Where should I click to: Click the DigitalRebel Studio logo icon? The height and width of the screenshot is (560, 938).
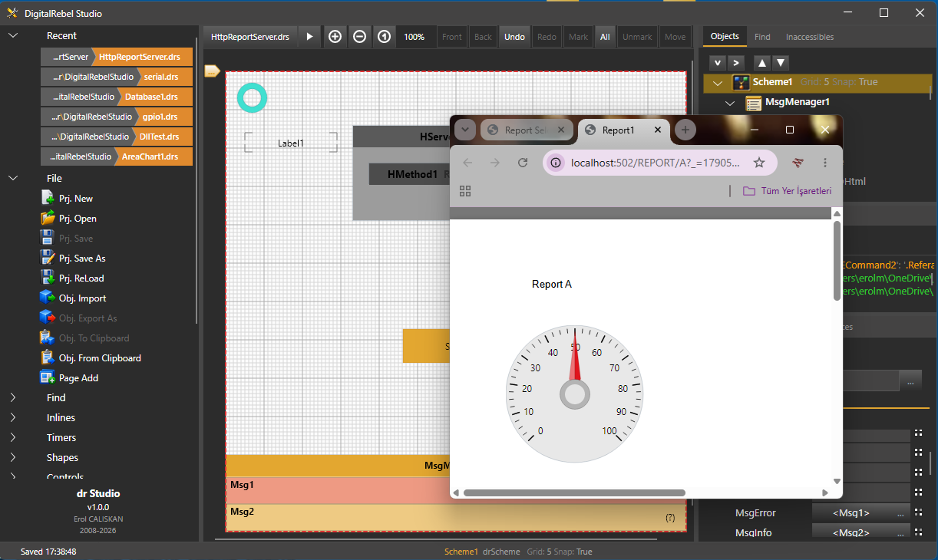[12, 13]
